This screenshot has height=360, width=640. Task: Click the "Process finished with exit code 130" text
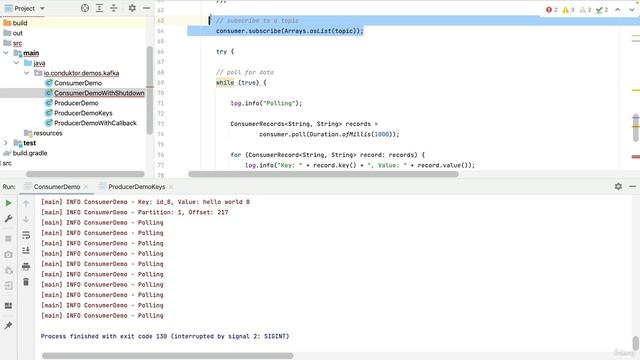165,336
